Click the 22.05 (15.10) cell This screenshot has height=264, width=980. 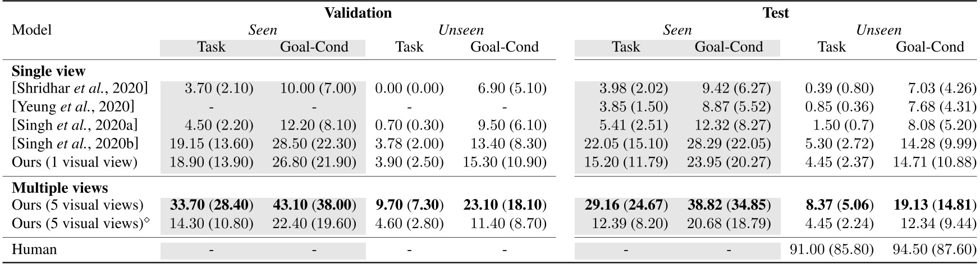point(626,143)
